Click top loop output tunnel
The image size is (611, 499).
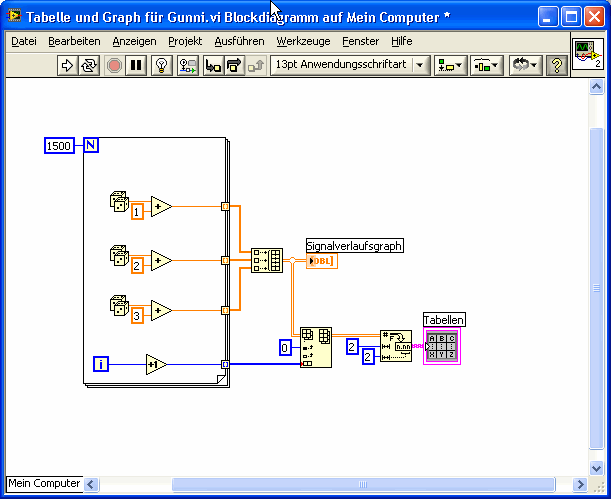[x=225, y=206]
